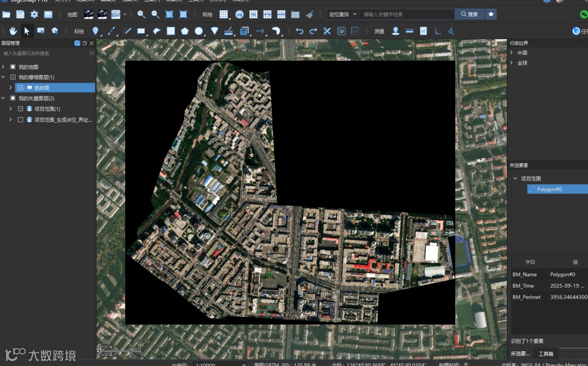Toggle the 项目范围(1) layer checkbox
The height and width of the screenshot is (366, 588).
pos(21,109)
